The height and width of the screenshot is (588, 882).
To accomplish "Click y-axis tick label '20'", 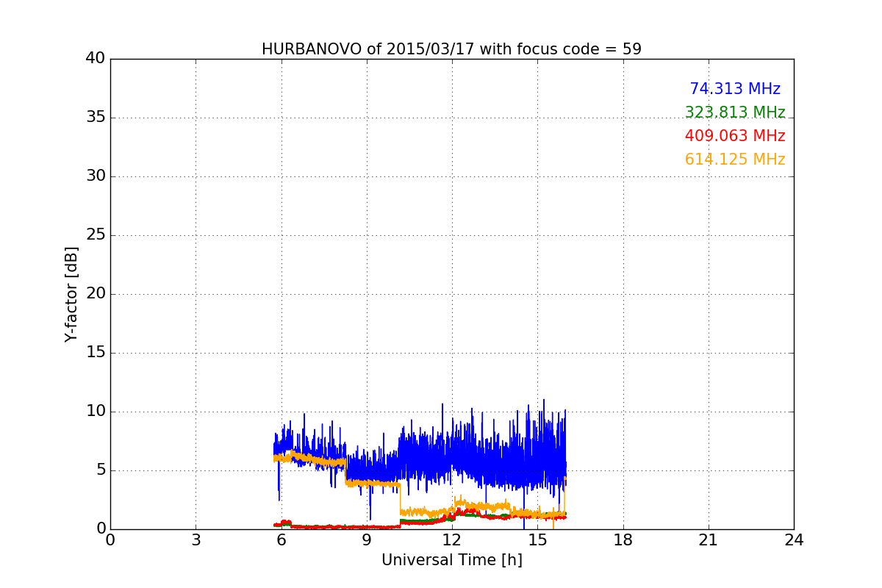I will 96,294.
